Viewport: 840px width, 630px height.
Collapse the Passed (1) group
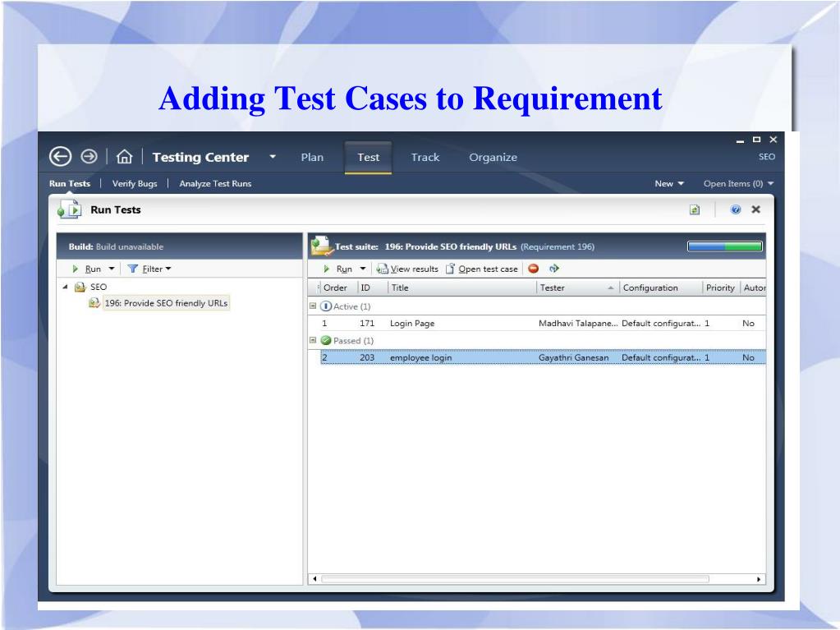pyautogui.click(x=313, y=340)
